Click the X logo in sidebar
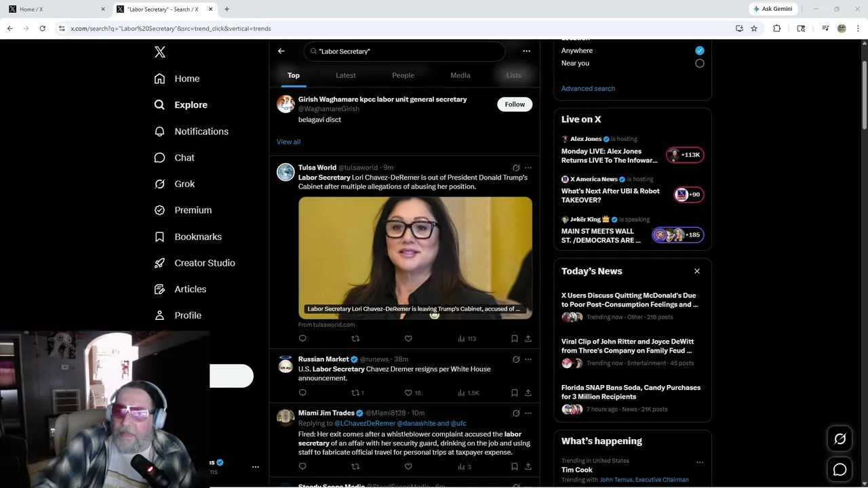868x488 pixels. [x=160, y=52]
